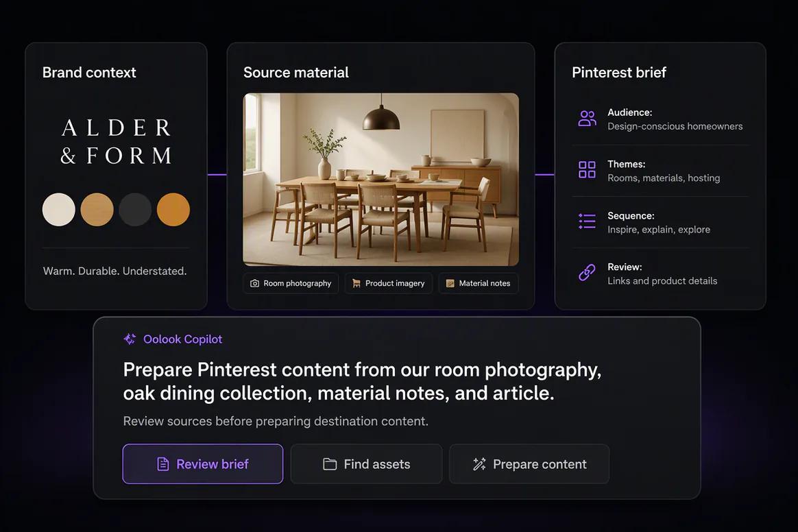Click 'Rooms, materials, hosting' text
The width and height of the screenshot is (798, 532).
coord(664,178)
